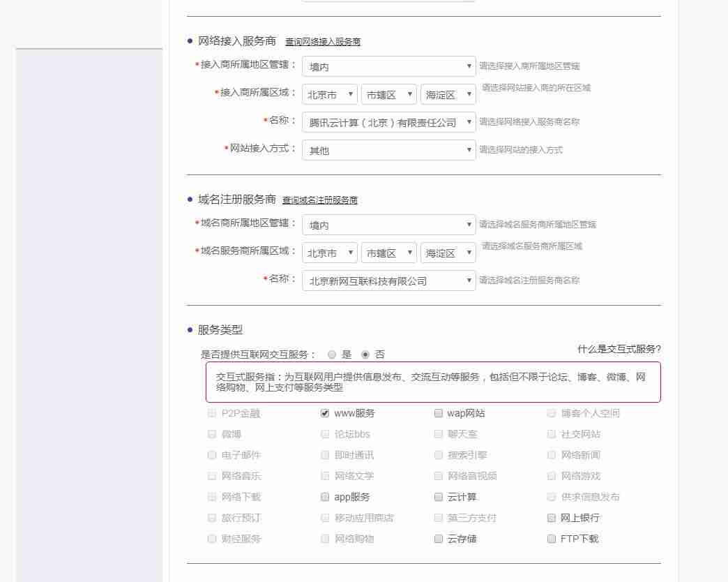Screen dimensions: 728x582
Task: Click the disabled 电子邮件 checkbox
Action: tap(212, 455)
